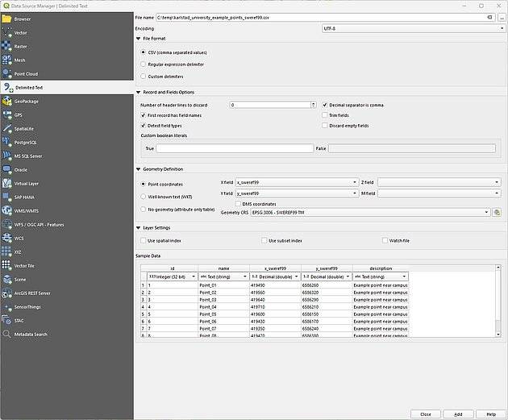Open the Encoding UTF-8 dropdown

coord(414,28)
